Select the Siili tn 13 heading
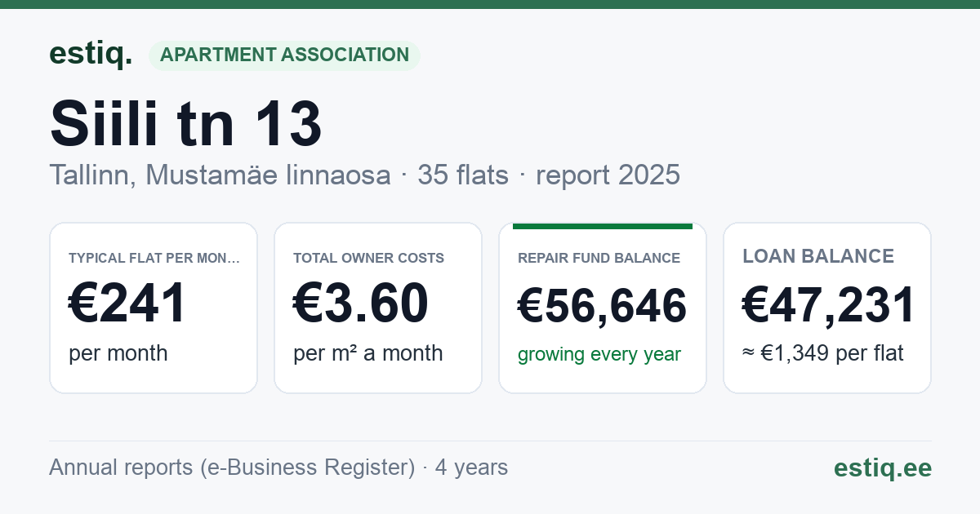Viewport: 980px width, 514px height. click(186, 123)
